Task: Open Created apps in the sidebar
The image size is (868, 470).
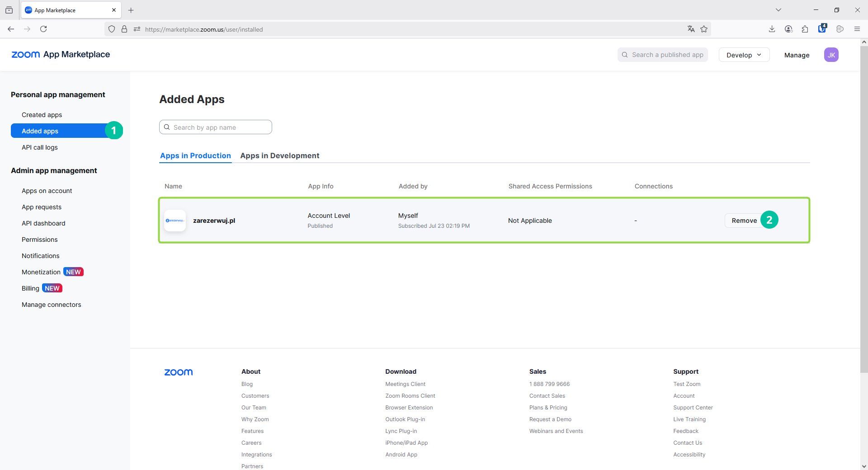Action: [x=42, y=115]
